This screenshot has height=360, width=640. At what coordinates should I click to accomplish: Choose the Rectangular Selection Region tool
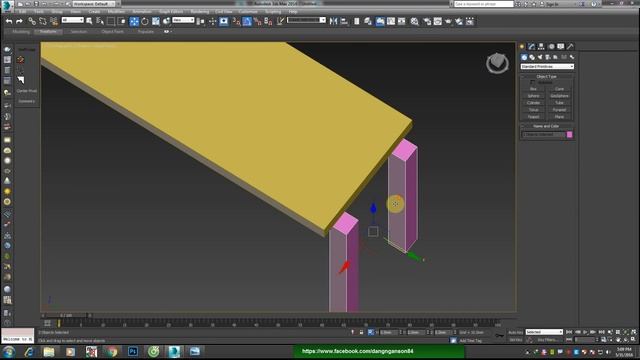[x=111, y=21]
